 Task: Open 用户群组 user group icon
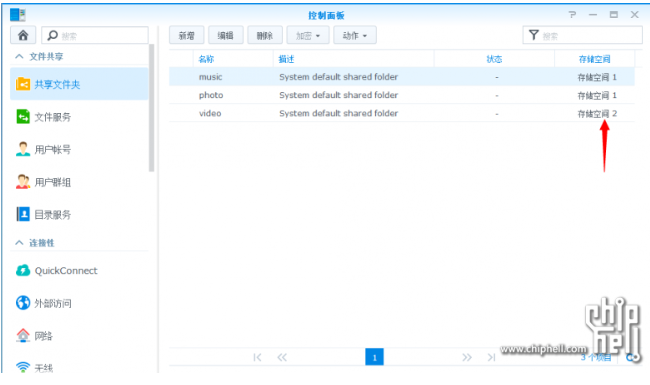[23, 182]
